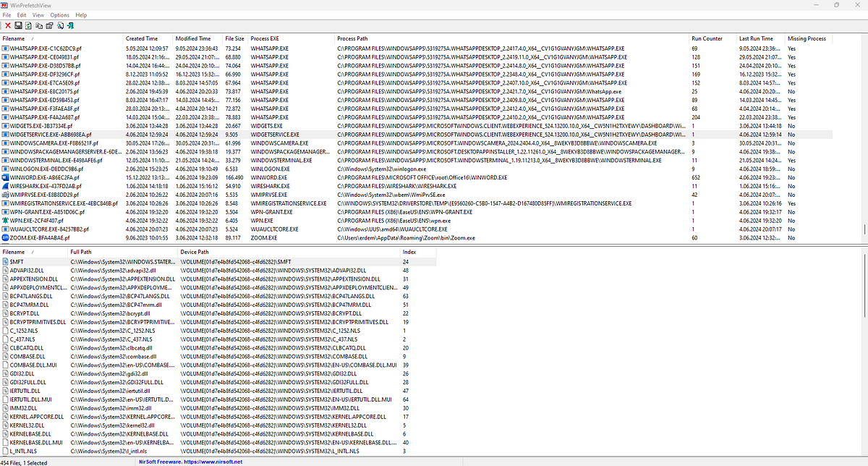The height and width of the screenshot is (466, 868).
Task: Sort by the Created Time column header
Action: click(x=148, y=38)
